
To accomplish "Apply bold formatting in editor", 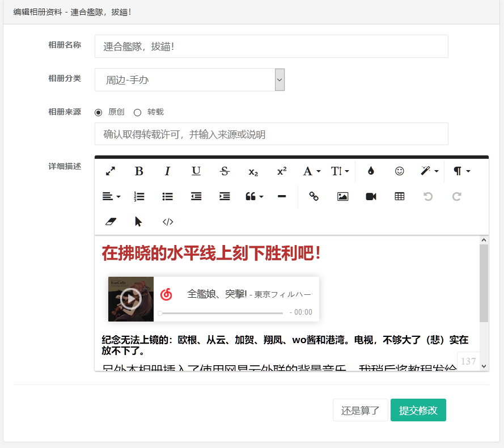I will (139, 171).
